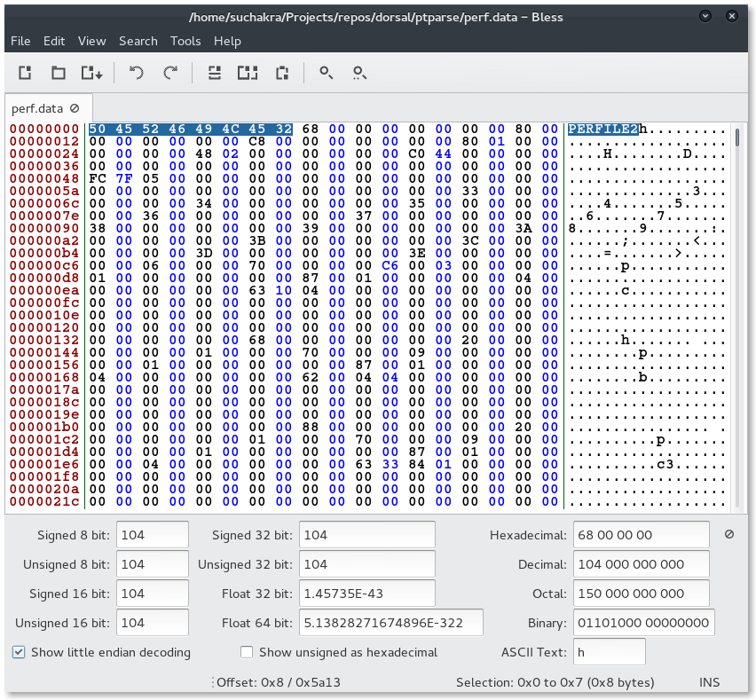Click the Decimal value field
Screen dimensions: 756x700
coord(642,564)
